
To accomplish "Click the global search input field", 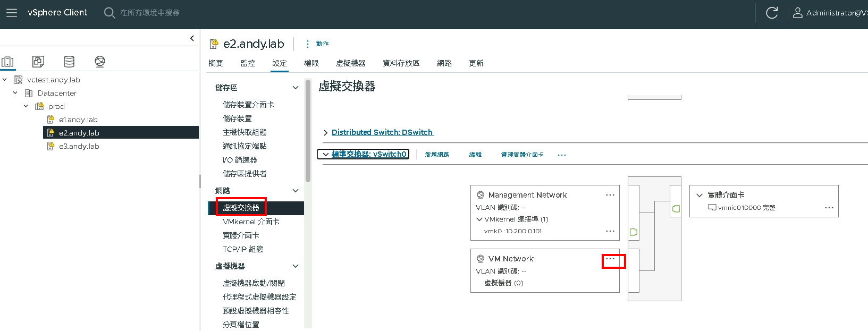I will 150,13.
